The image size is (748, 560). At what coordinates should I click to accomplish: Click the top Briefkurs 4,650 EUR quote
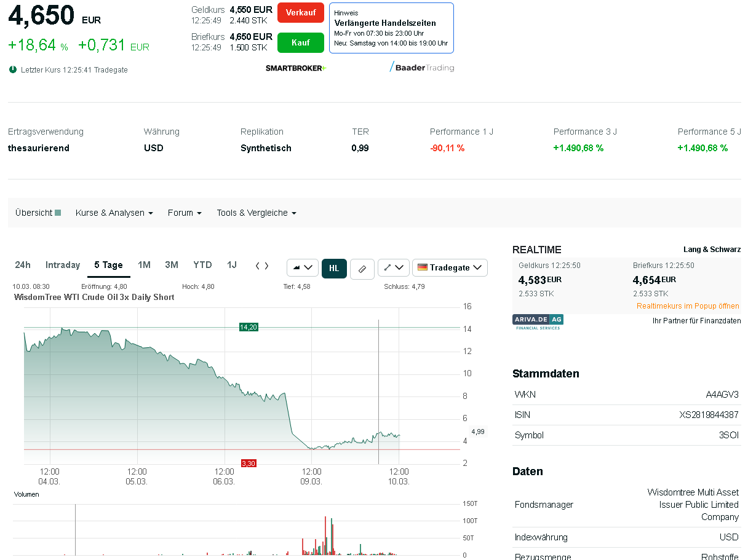point(251,37)
